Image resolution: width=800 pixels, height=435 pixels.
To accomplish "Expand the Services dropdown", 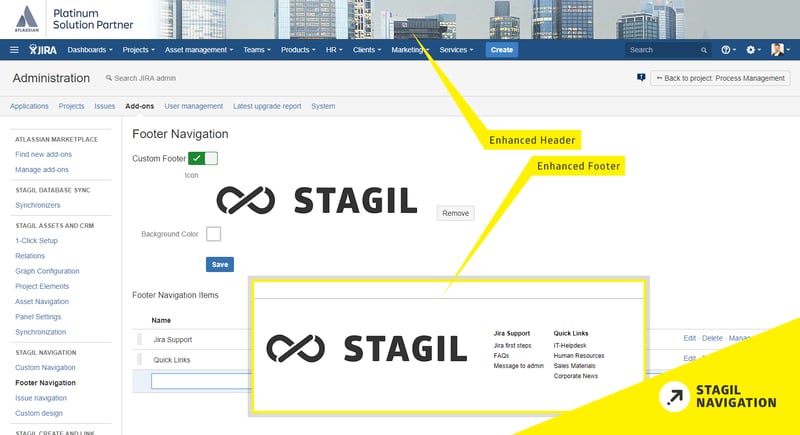I will pyautogui.click(x=456, y=50).
